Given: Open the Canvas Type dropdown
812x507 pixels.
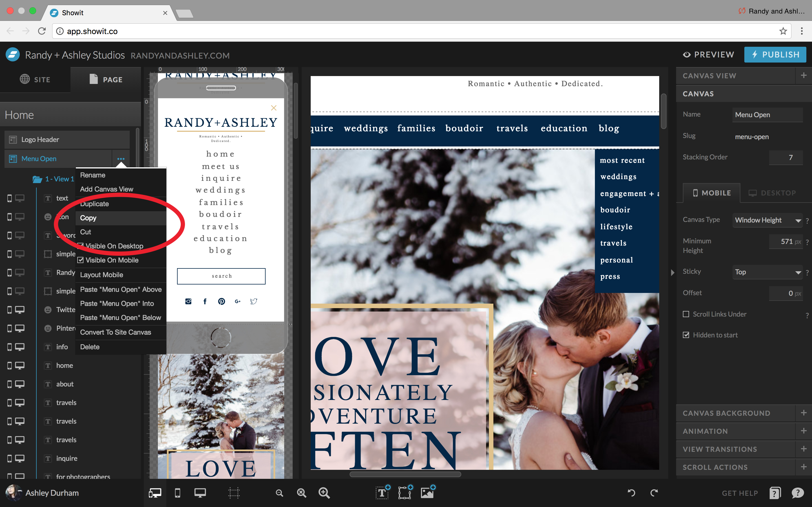Looking at the screenshot, I should (768, 220).
